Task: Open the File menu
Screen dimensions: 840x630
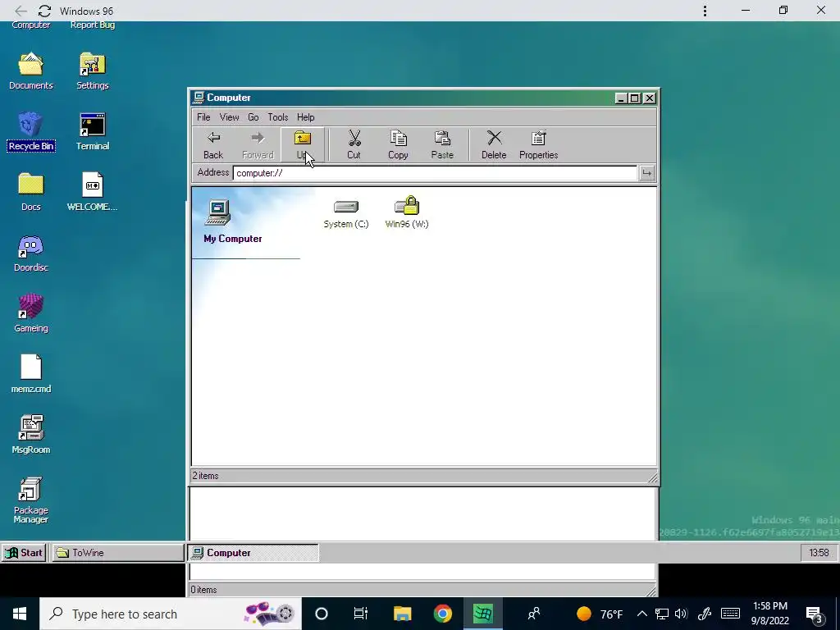Action: click(x=203, y=117)
